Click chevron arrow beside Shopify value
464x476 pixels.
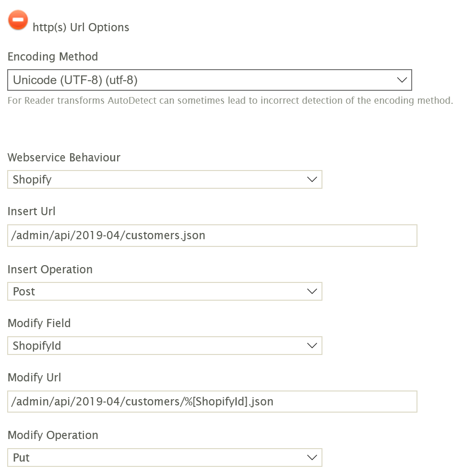pos(312,180)
